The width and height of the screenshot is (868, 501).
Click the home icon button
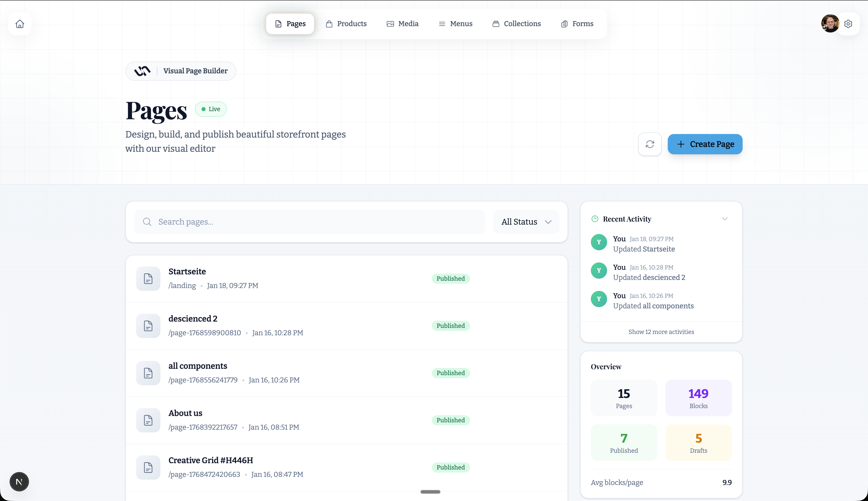(20, 24)
